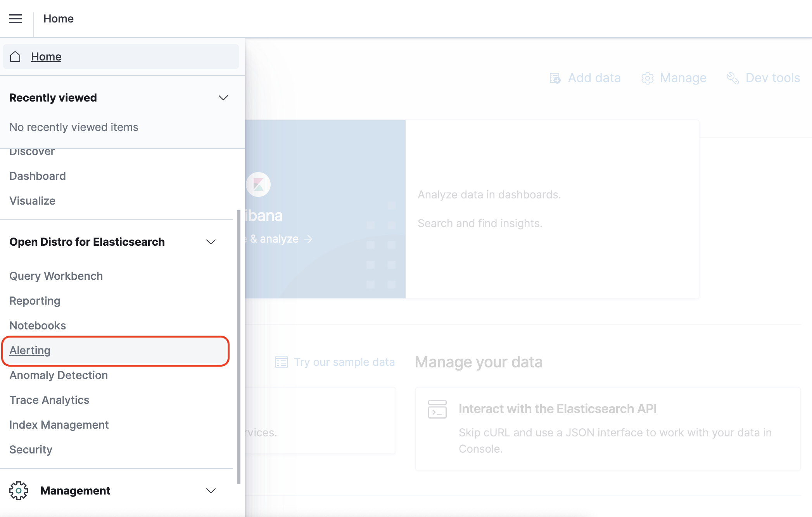Click the Elasticsearch API console icon
Screen dimensions: 812x517
[x=437, y=409]
